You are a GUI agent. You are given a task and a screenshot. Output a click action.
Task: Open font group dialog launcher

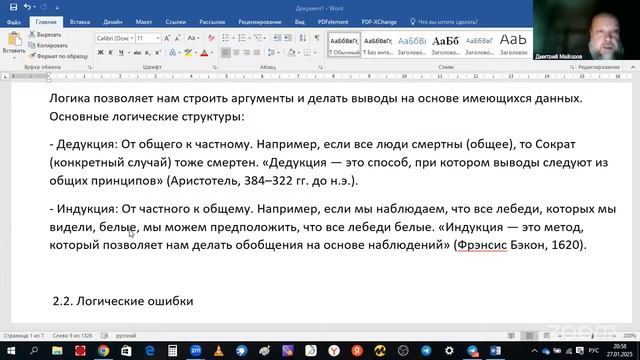[215, 67]
